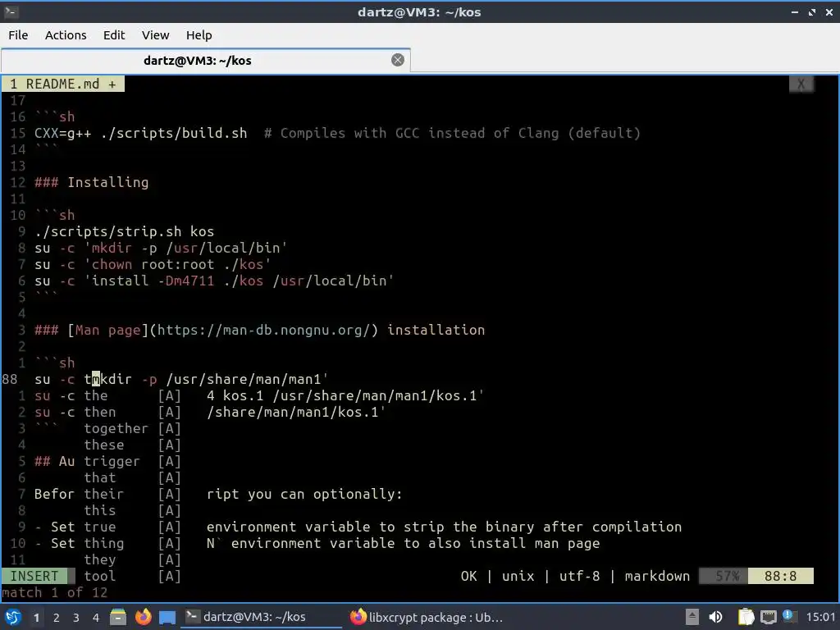This screenshot has width=840, height=630.
Task: Open the removable media eject tray icon
Action: [x=692, y=617]
